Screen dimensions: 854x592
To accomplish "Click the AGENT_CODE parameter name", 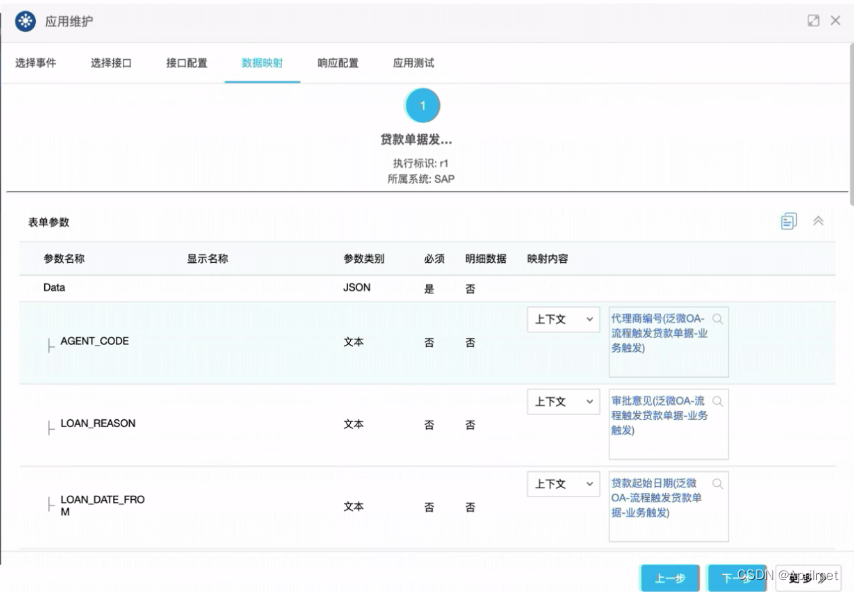I will click(95, 341).
